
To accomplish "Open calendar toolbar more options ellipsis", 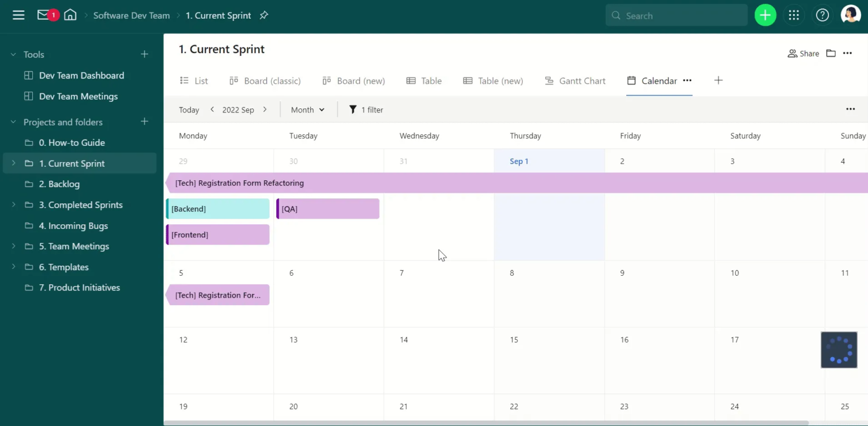I will point(850,109).
